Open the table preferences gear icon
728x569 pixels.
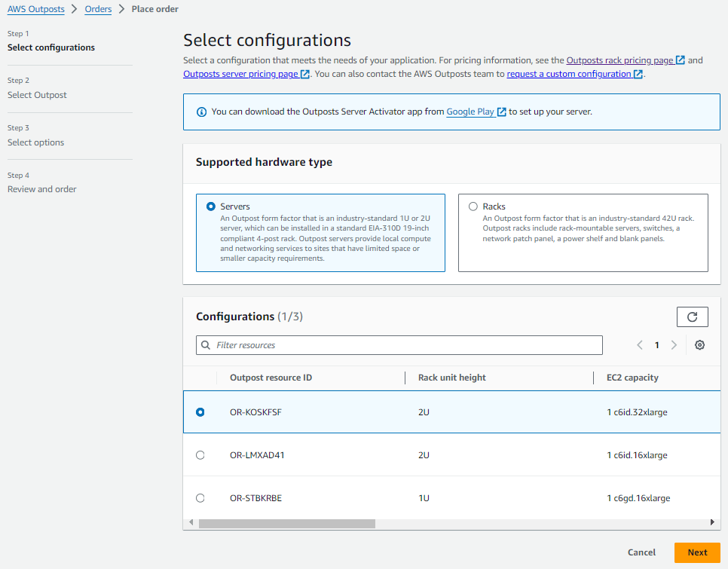[x=699, y=344]
